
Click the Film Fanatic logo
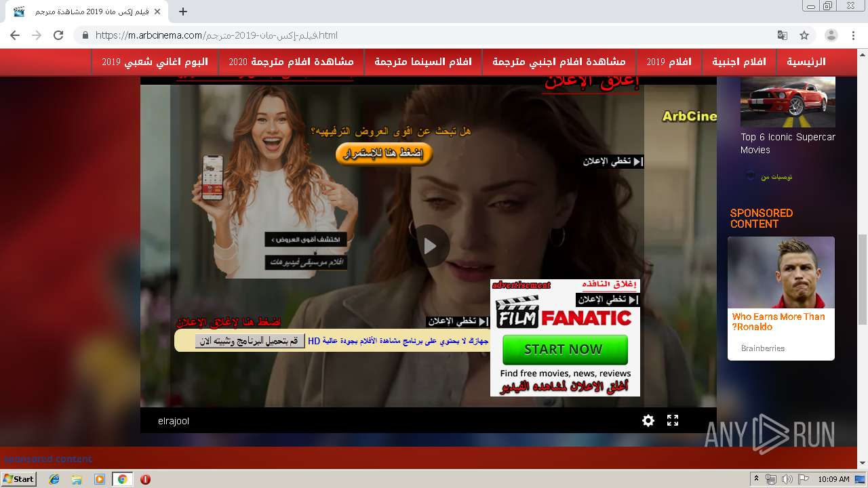point(564,314)
